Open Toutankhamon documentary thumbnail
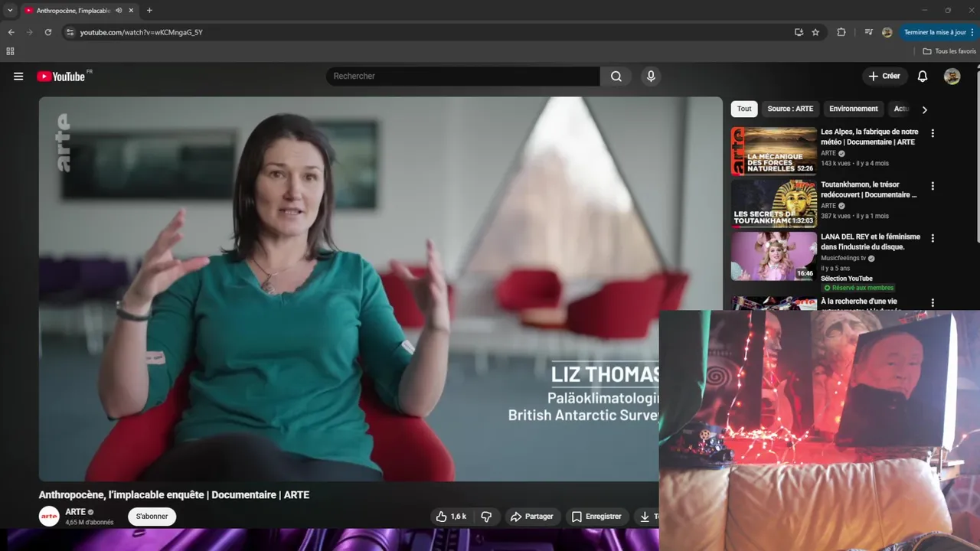The width and height of the screenshot is (980, 551). coord(774,204)
